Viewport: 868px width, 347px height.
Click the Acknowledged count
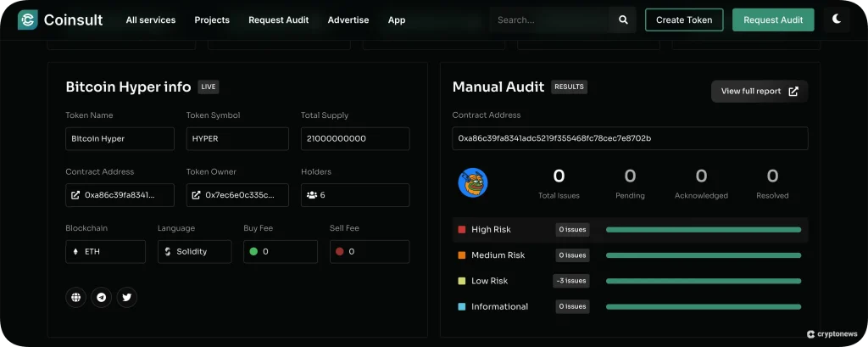pyautogui.click(x=701, y=176)
